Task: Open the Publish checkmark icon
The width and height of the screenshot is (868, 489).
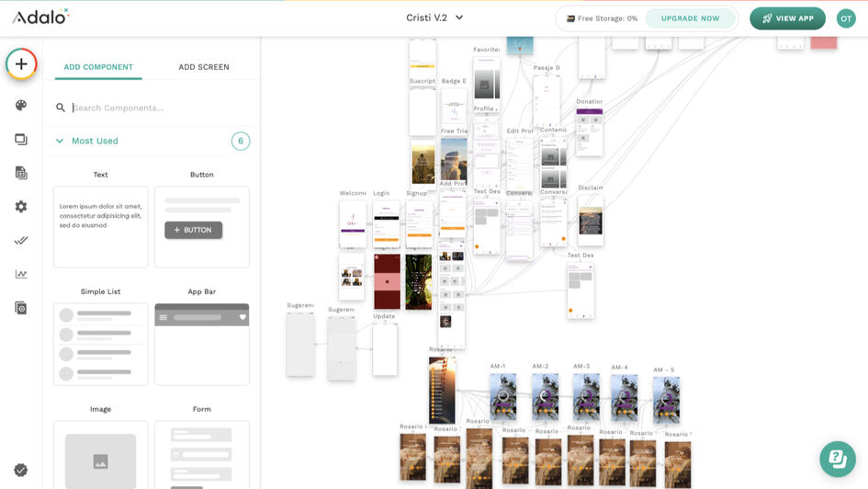Action: (x=21, y=241)
